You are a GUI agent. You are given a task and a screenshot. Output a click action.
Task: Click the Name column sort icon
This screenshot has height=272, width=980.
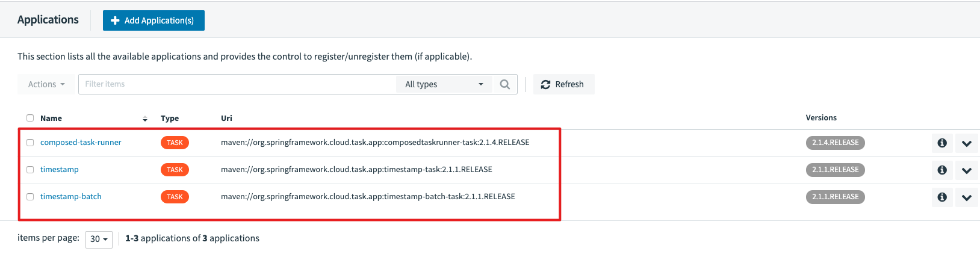[x=145, y=119]
